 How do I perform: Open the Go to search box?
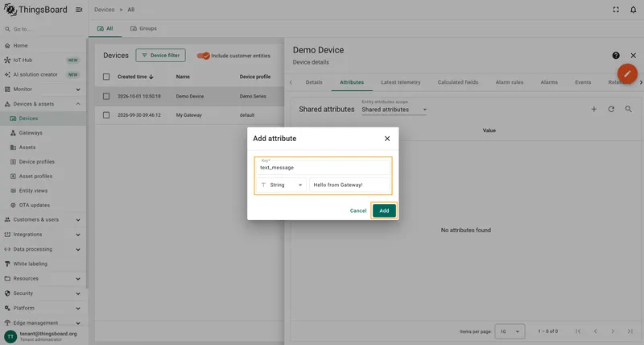coord(43,29)
